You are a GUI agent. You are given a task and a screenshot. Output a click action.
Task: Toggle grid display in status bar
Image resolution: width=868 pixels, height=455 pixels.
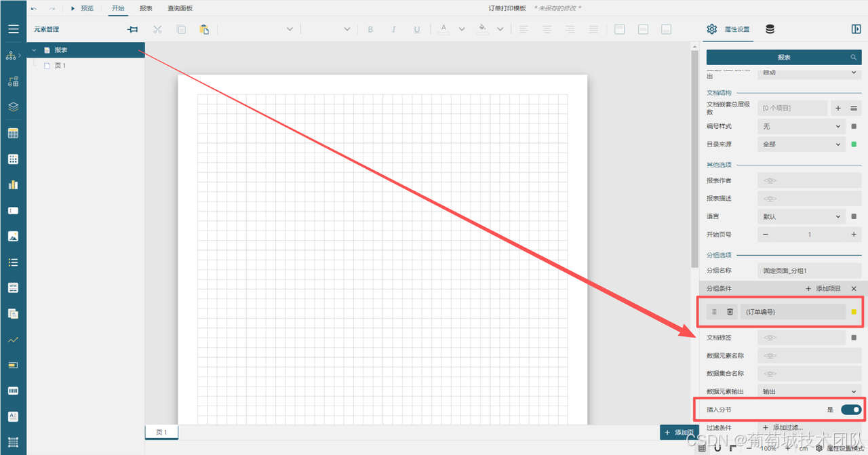point(702,448)
